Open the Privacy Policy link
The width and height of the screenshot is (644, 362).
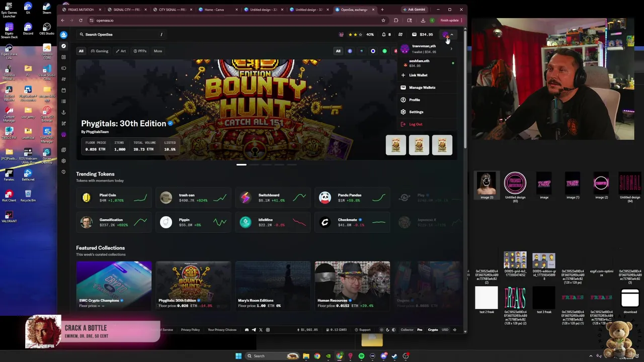coord(190,330)
